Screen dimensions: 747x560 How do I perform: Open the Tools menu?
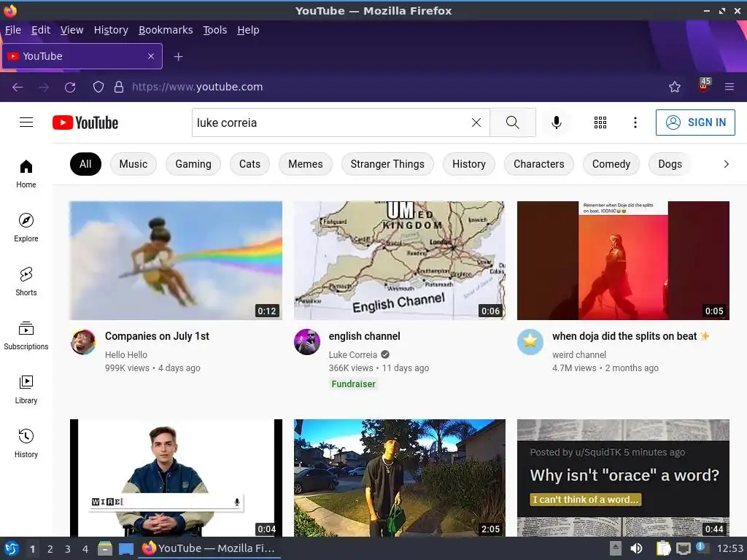pos(215,30)
